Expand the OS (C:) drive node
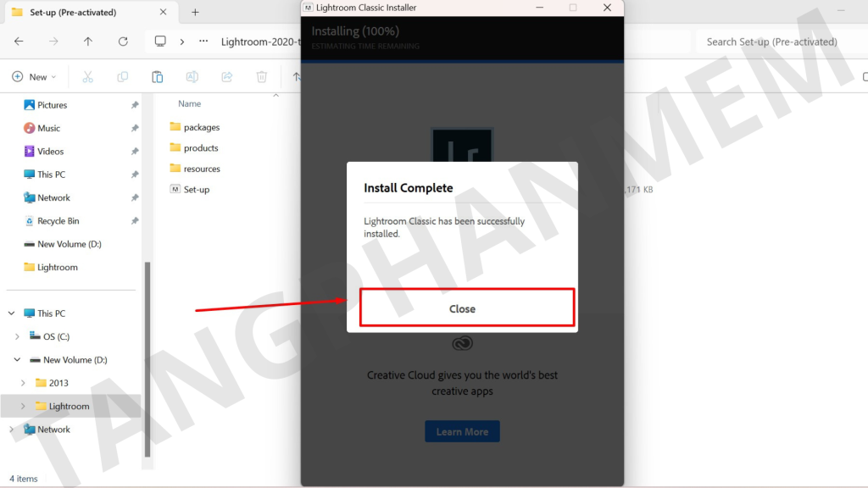868x488 pixels. pyautogui.click(x=17, y=336)
